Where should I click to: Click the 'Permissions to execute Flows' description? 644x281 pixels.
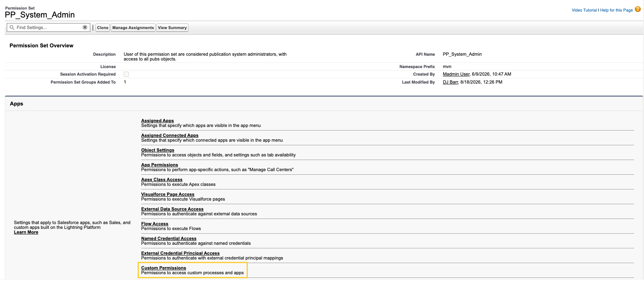click(171, 229)
